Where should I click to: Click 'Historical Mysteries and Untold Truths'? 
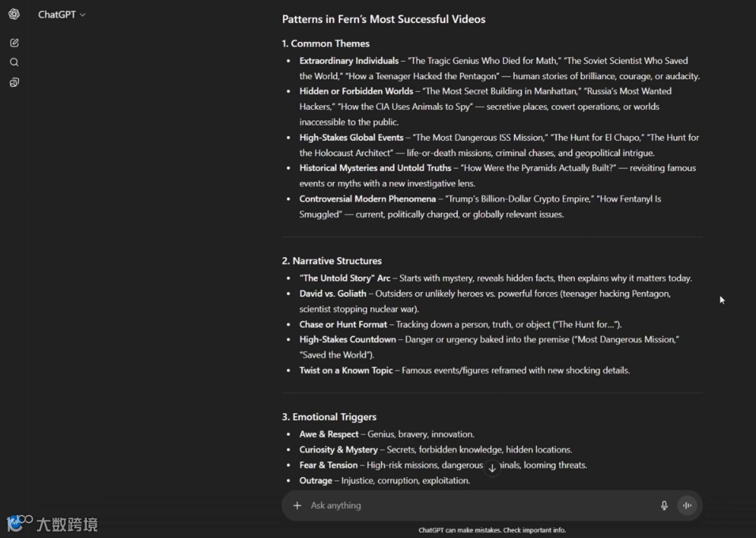[x=375, y=168]
